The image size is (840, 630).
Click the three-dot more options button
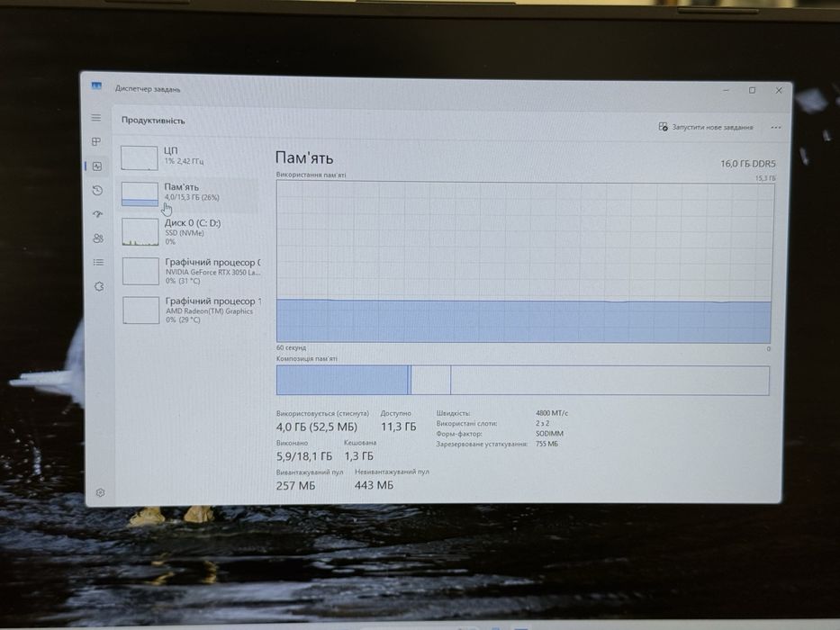tap(776, 128)
